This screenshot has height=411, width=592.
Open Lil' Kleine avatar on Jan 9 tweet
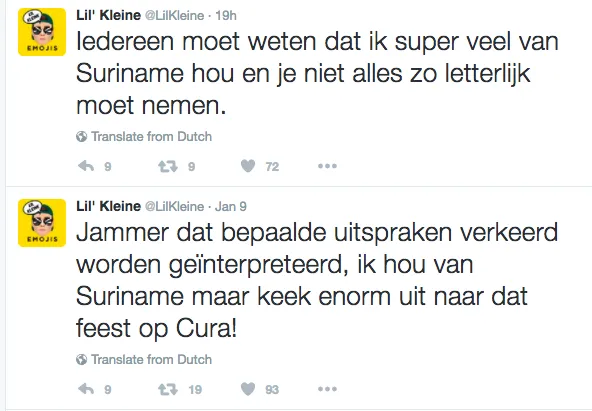42,223
